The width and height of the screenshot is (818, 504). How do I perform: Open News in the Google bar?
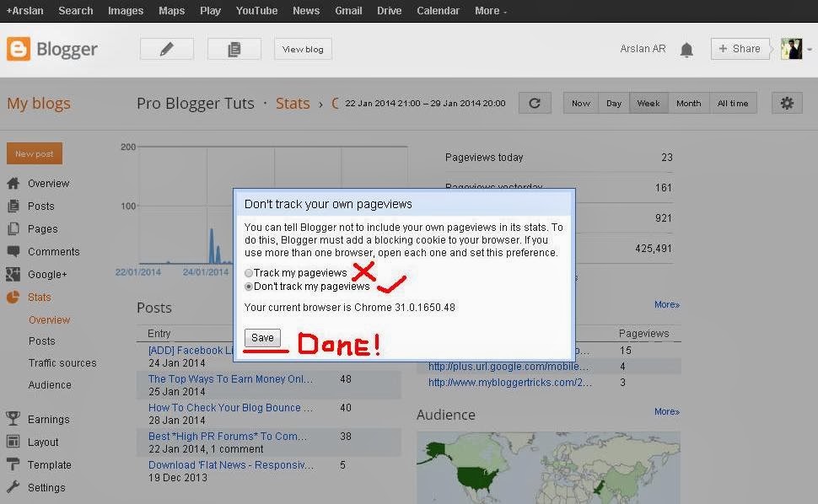[x=306, y=10]
